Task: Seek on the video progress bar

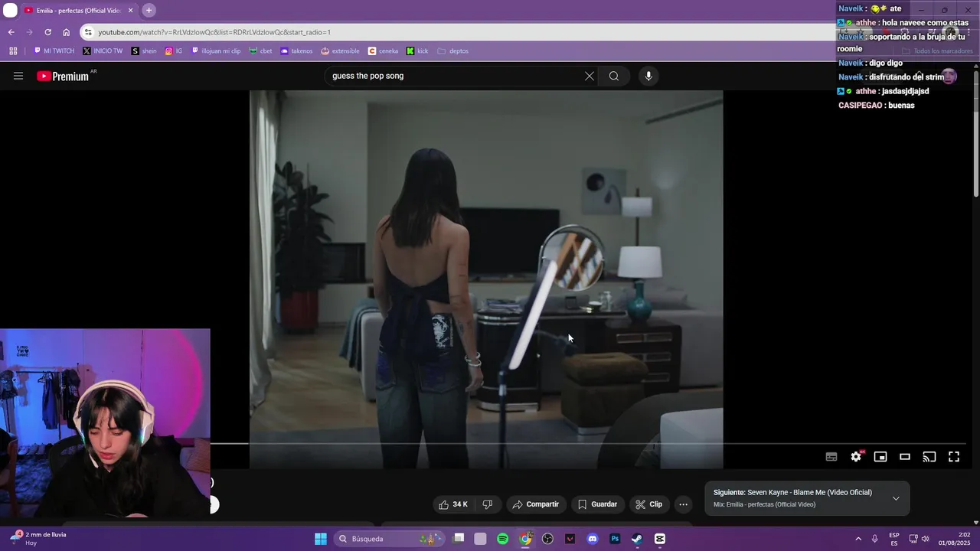Action: tap(588, 443)
